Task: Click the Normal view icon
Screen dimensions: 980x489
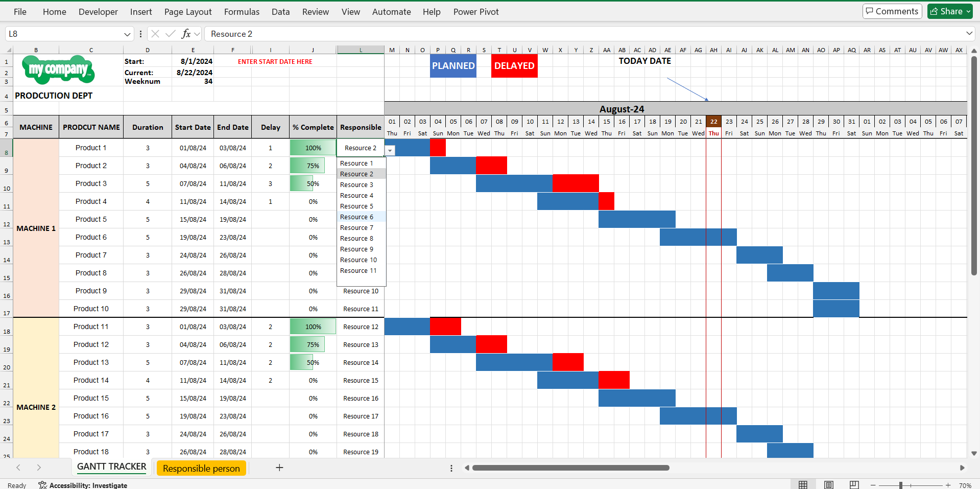Action: point(803,485)
